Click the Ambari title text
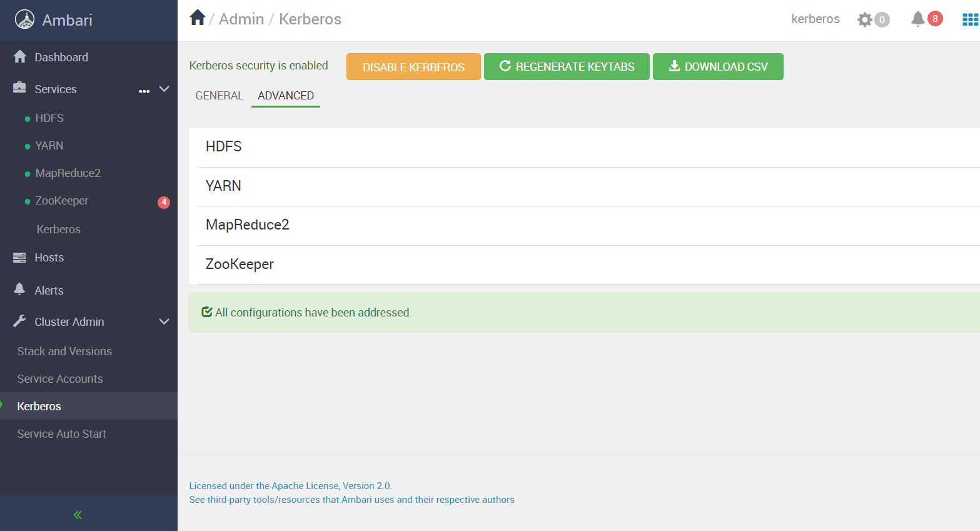 pyautogui.click(x=67, y=20)
